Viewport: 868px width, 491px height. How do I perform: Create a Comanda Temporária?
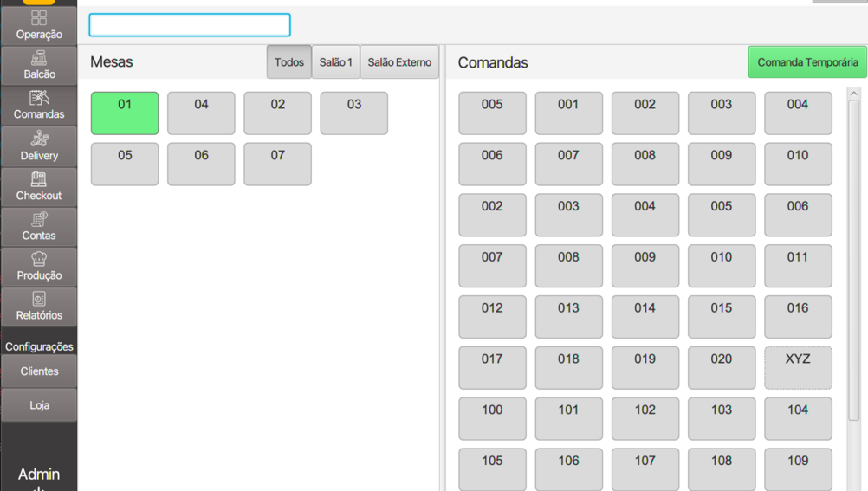[807, 62]
